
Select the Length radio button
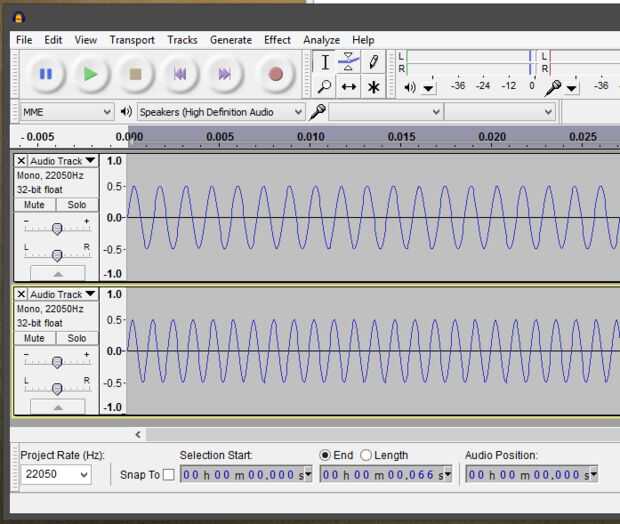click(366, 455)
